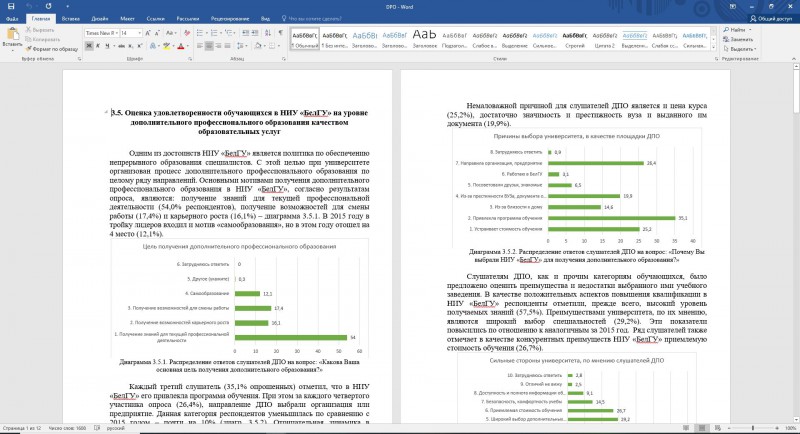Apply subscript formatting
The height and width of the screenshot is (434, 800).
pyautogui.click(x=131, y=46)
